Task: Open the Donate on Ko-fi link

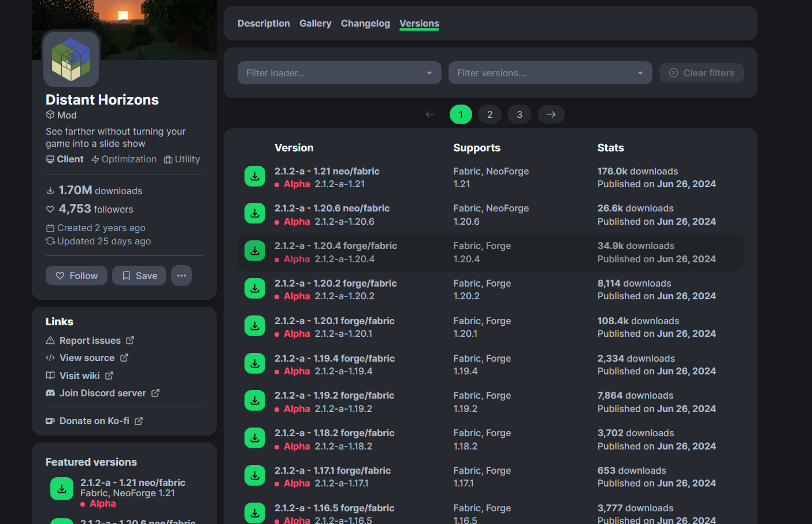Action: (94, 421)
